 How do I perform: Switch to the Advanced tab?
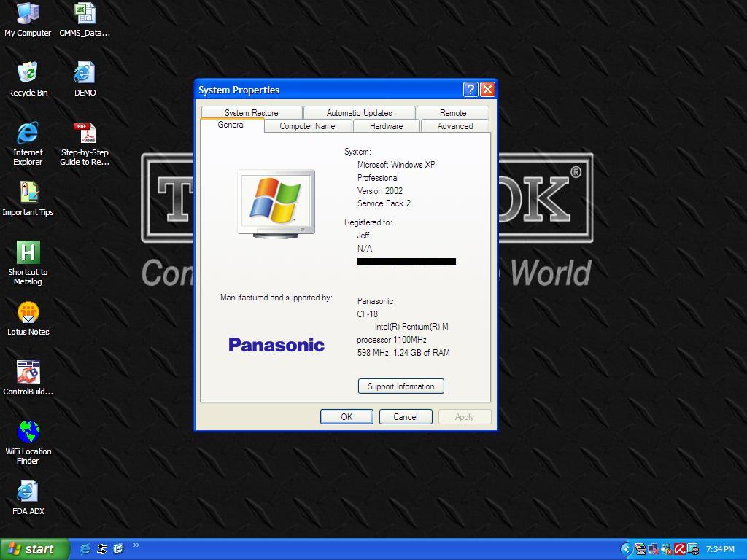455,125
